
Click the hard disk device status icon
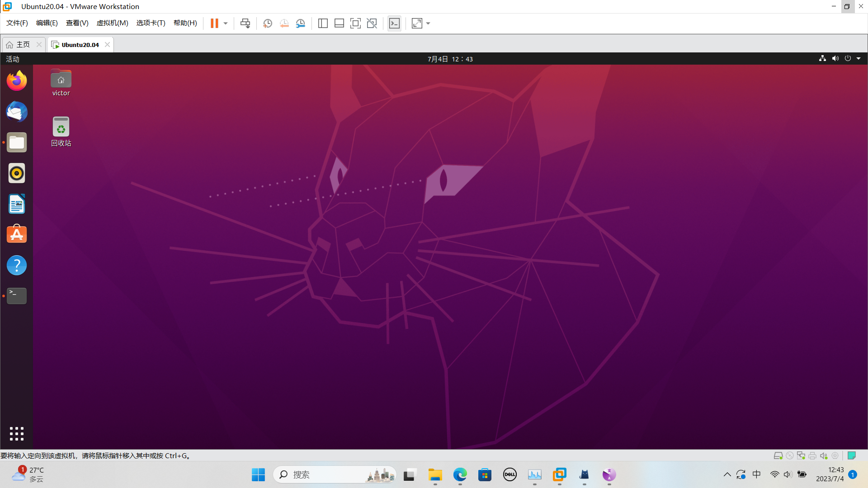778,455
